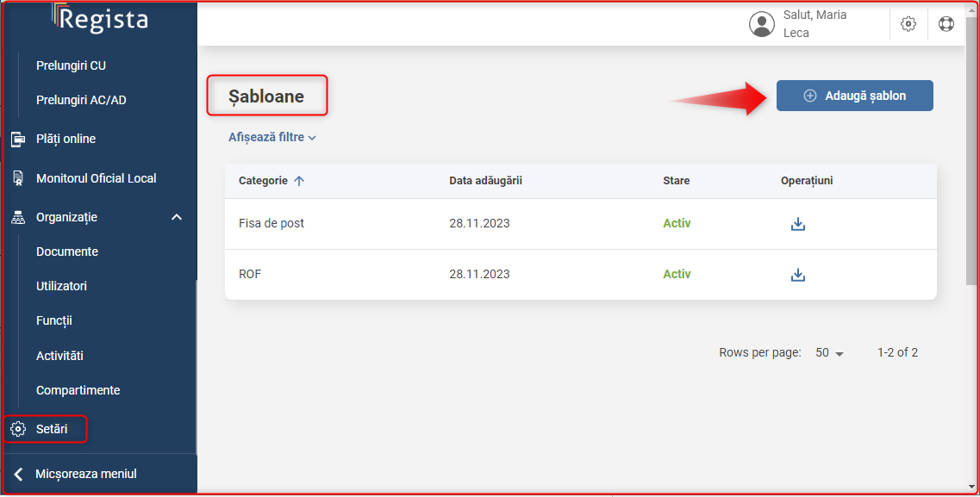The width and height of the screenshot is (980, 497).
Task: Click the Data adăugării column header
Action: click(485, 180)
